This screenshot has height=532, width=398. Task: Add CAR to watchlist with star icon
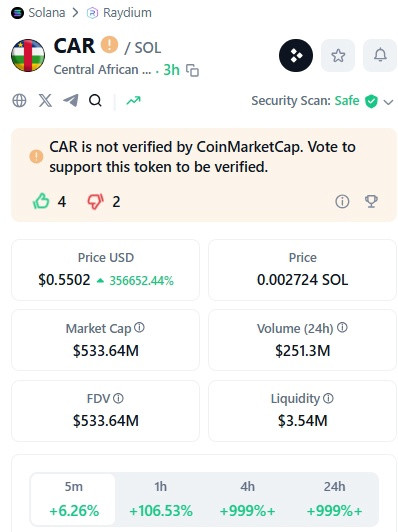[338, 55]
